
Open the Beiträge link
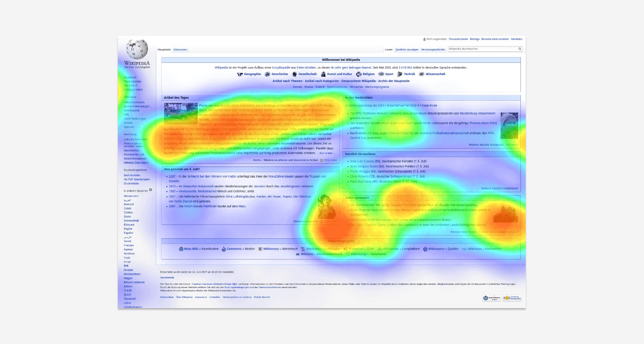pos(475,39)
